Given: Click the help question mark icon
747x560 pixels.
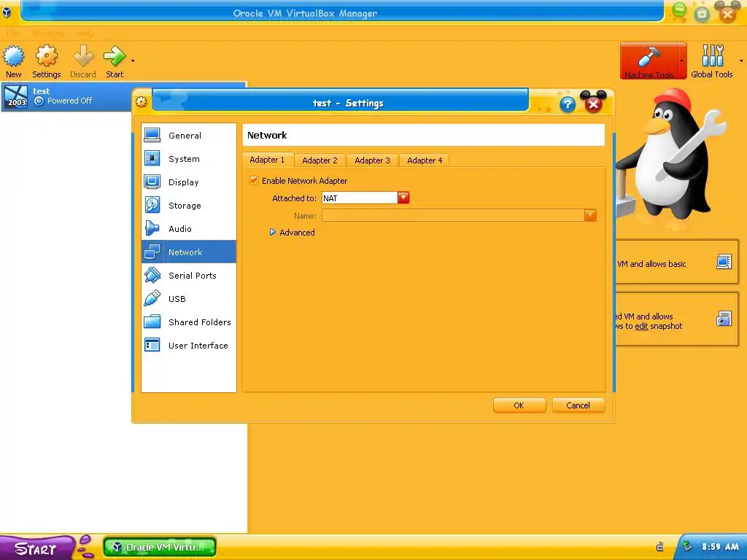Looking at the screenshot, I should click(568, 104).
